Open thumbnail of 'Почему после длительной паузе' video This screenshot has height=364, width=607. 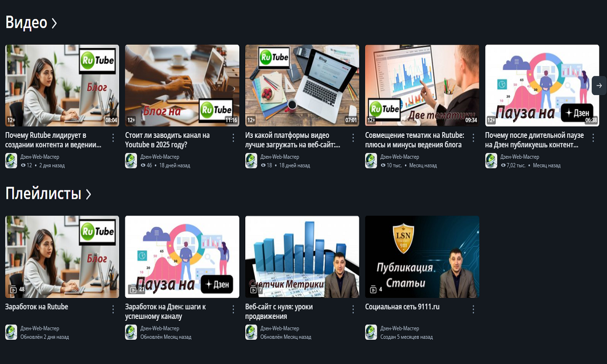[x=542, y=85]
